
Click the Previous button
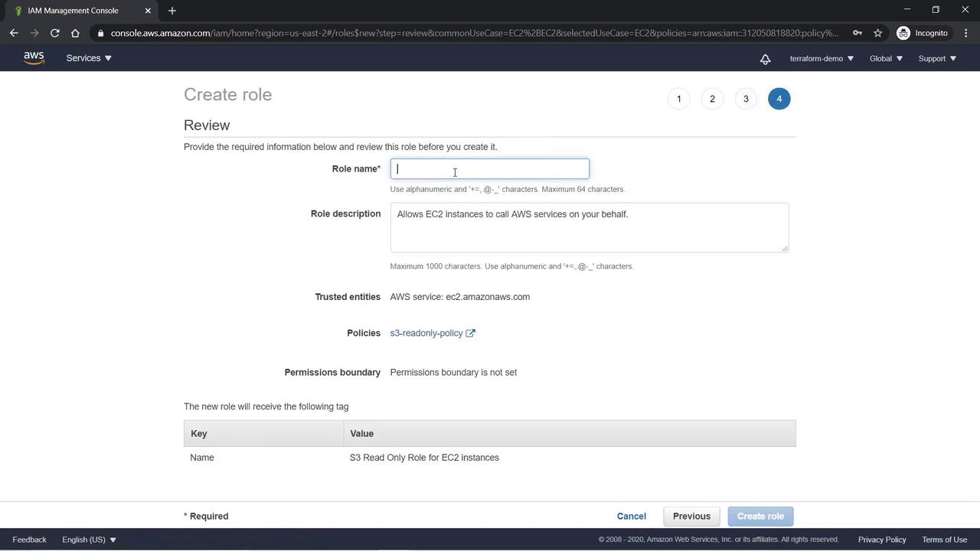click(692, 517)
